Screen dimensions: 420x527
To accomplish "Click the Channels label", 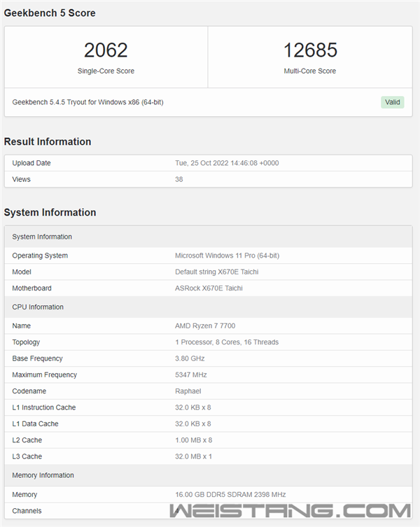I will (x=27, y=511).
